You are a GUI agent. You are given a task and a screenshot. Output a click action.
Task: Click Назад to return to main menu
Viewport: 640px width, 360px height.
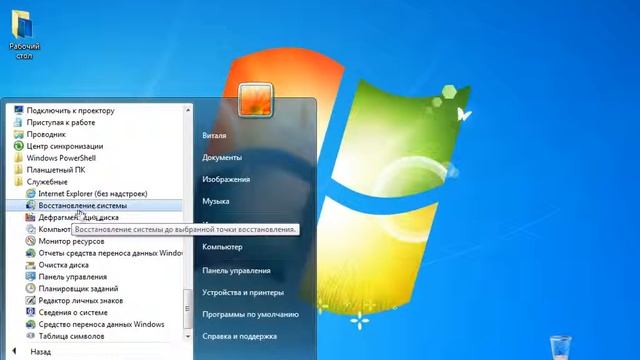point(40,351)
